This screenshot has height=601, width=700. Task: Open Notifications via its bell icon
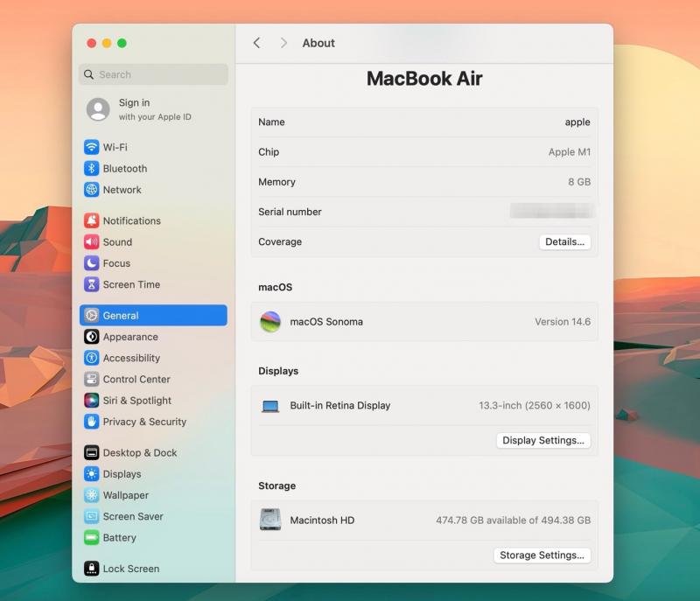(92, 220)
